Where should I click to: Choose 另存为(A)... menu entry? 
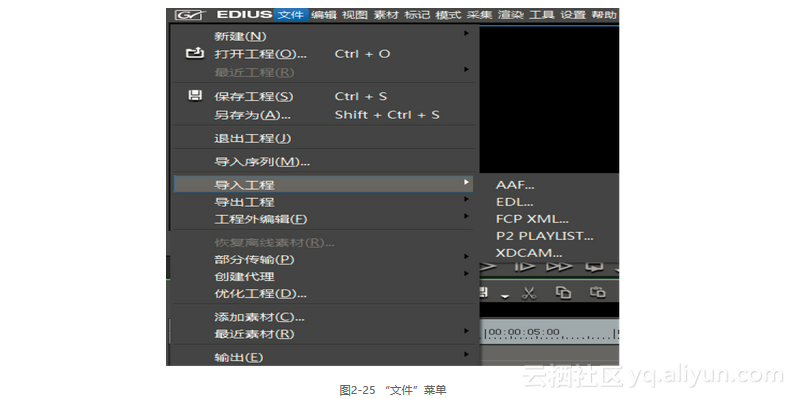pos(323,115)
